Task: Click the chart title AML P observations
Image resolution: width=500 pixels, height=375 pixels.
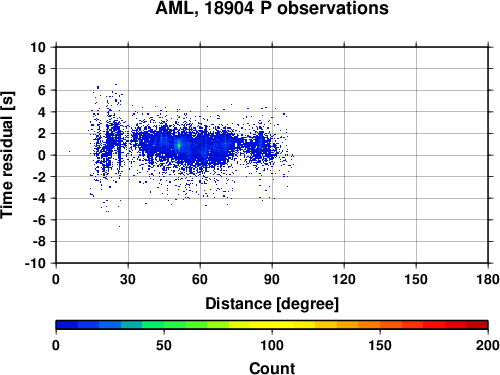Action: (272, 8)
